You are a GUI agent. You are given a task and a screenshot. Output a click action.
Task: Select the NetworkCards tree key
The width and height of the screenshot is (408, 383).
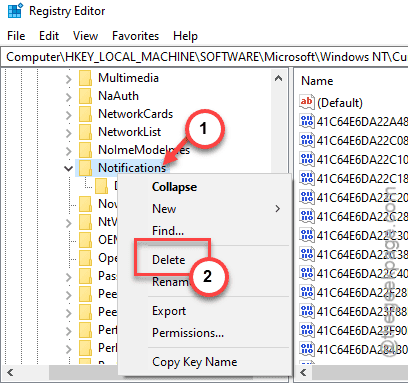135,114
